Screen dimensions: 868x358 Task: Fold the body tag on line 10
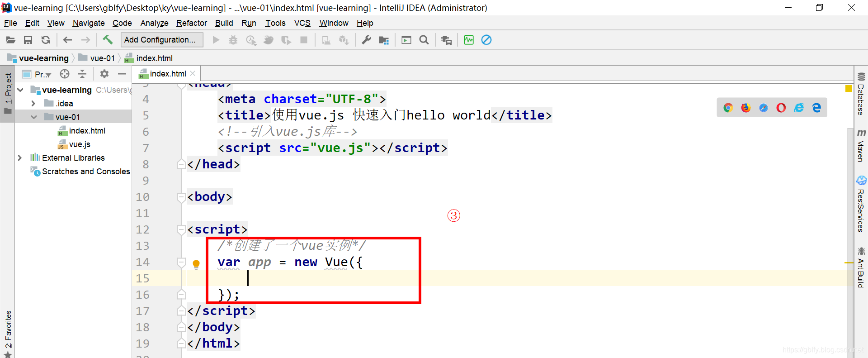click(181, 197)
